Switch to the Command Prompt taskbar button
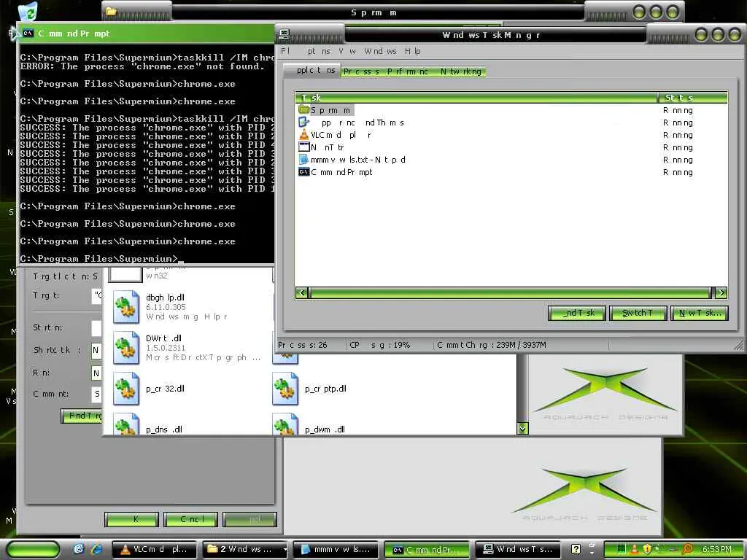The width and height of the screenshot is (747, 560). tap(427, 550)
